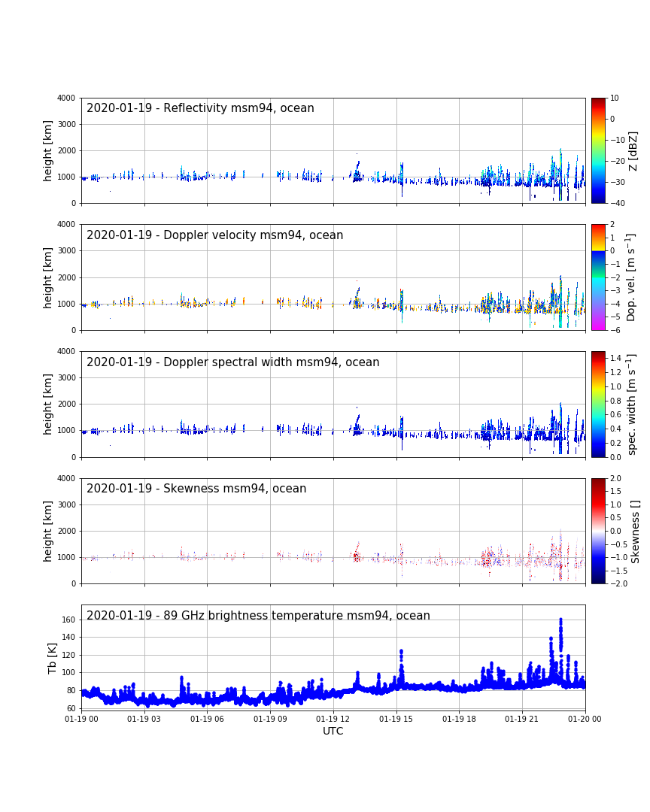Click the height [km] label of the Reflectivity panel
Screen dimensions: 650x812
tap(48, 150)
